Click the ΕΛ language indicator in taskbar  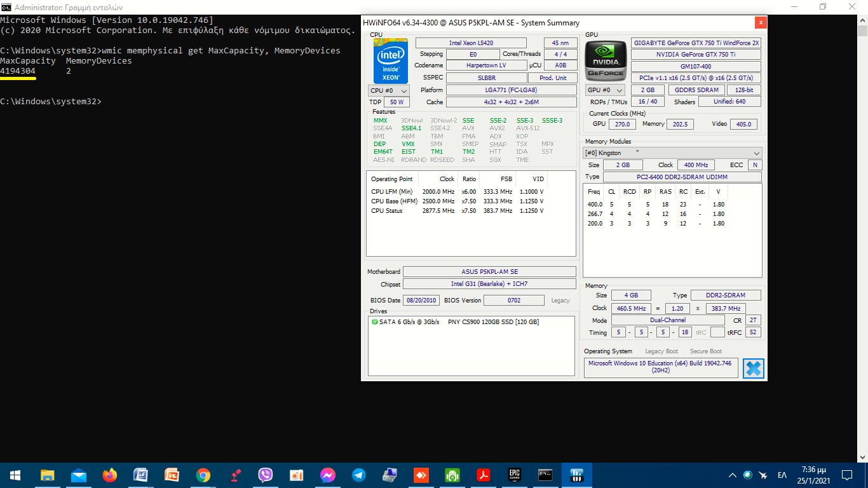click(x=782, y=475)
